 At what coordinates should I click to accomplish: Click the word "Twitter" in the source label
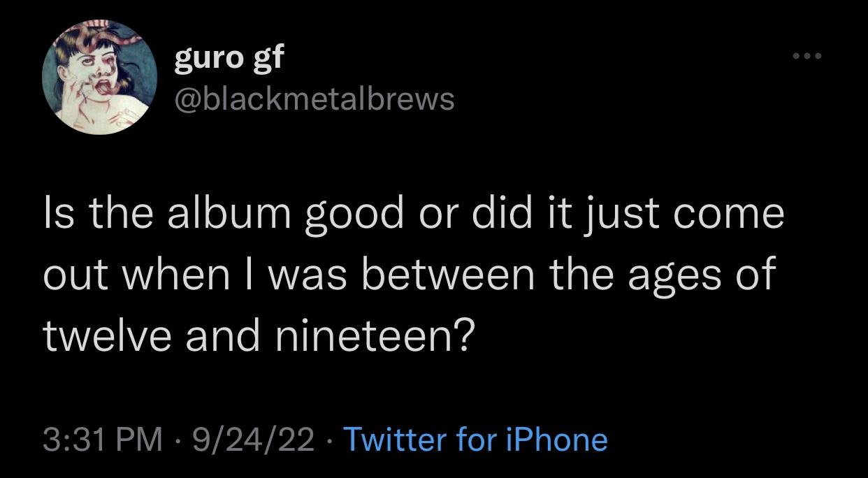tap(396, 440)
